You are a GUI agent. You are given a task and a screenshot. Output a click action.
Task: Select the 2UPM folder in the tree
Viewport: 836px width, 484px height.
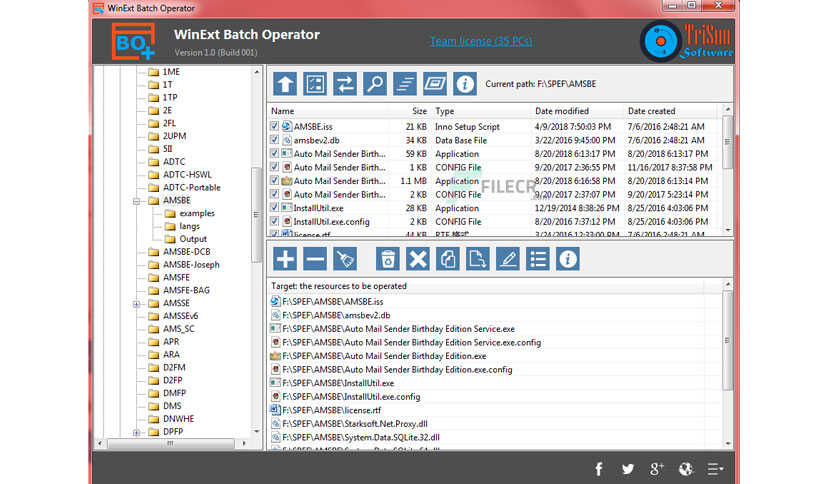tap(174, 136)
